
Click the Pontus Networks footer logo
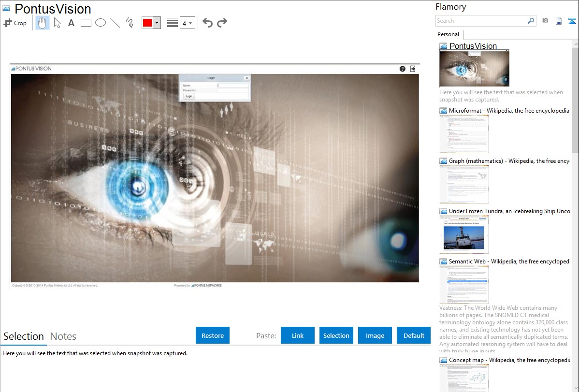pyautogui.click(x=206, y=285)
